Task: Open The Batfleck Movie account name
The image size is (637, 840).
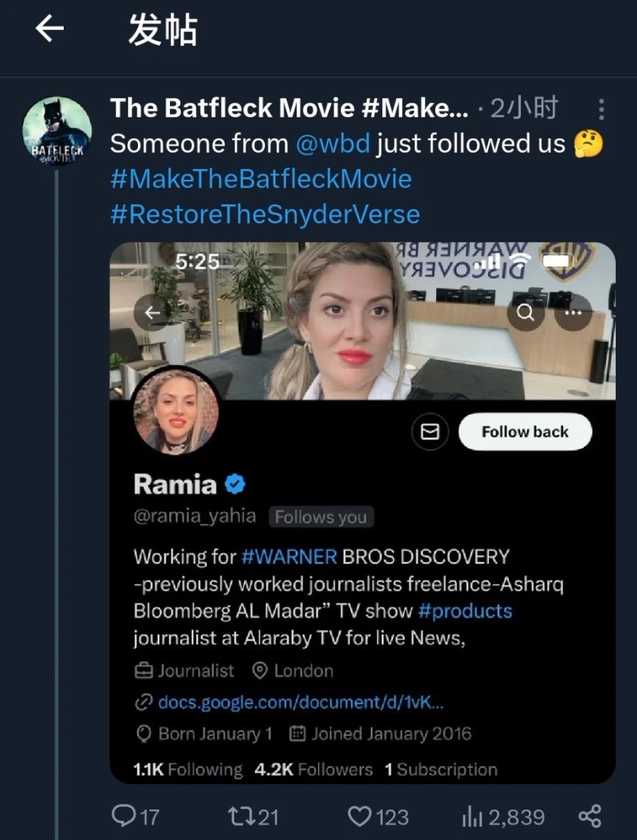Action: pyautogui.click(x=289, y=108)
